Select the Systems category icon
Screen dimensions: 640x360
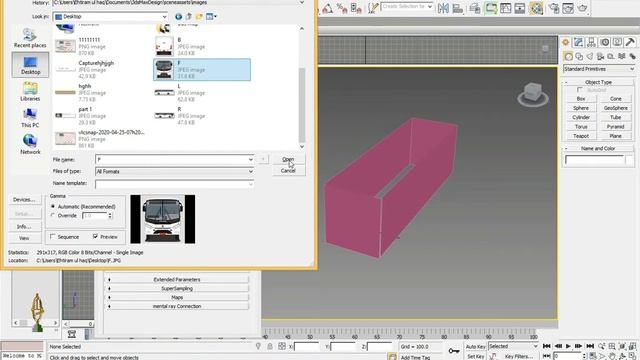pos(632,56)
